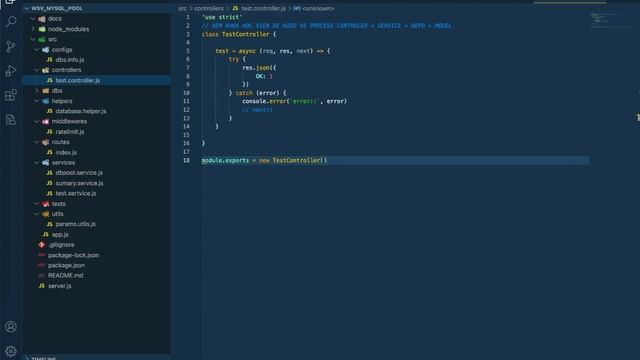Open package.json file
This screenshot has width=640, height=360.
[x=67, y=265]
